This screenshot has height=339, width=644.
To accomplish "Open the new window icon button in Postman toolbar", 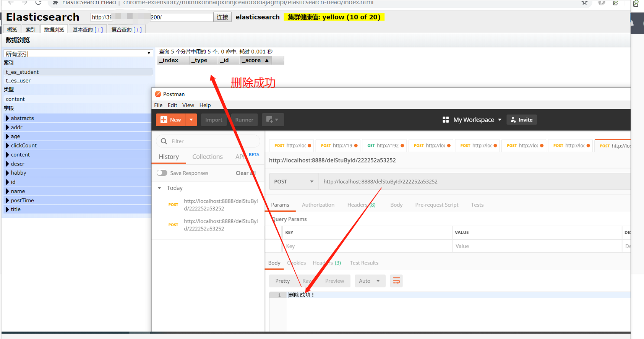I will click(273, 120).
